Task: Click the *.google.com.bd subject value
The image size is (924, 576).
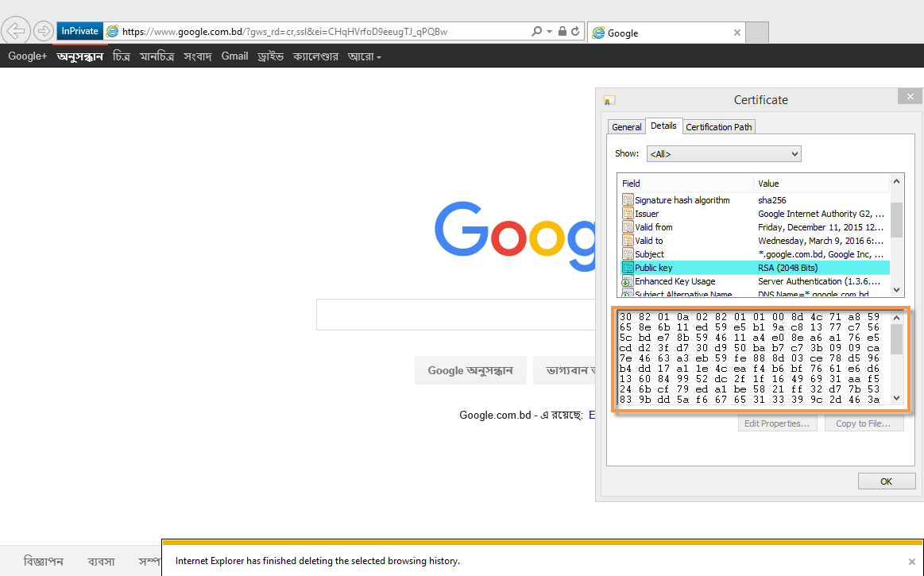Action: click(x=820, y=254)
